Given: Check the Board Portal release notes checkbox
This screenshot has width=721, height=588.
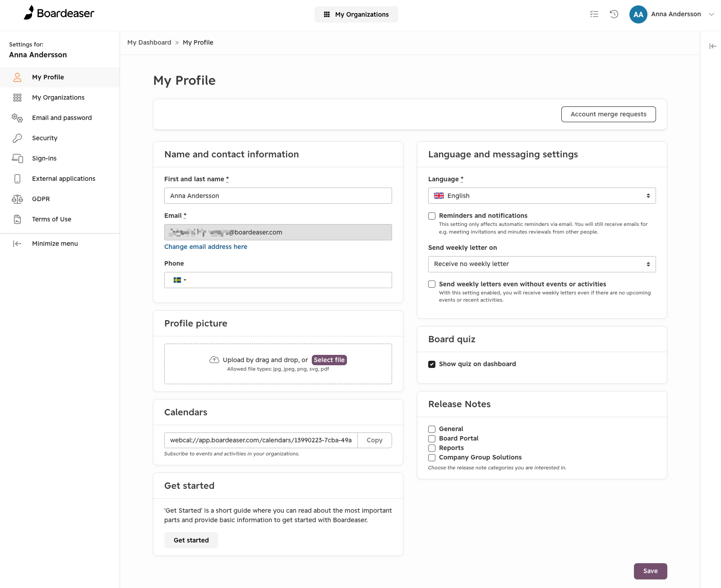Looking at the screenshot, I should click(432, 438).
